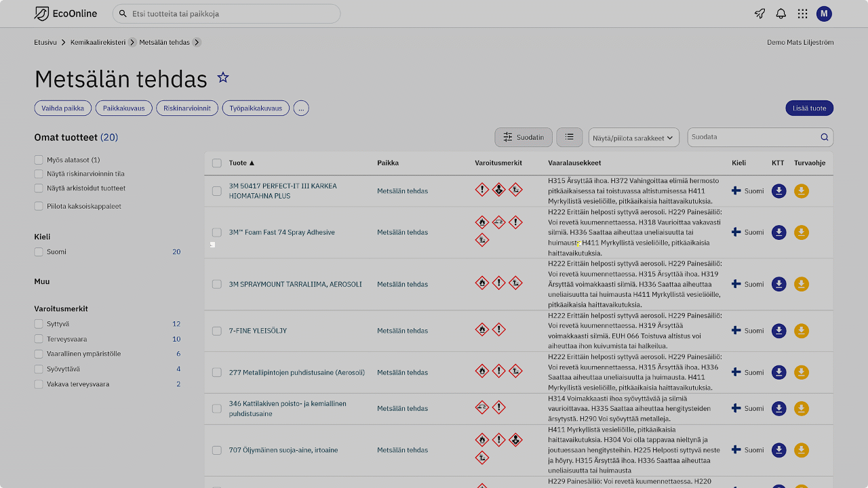Open the rocket what's new icon

(x=759, y=14)
